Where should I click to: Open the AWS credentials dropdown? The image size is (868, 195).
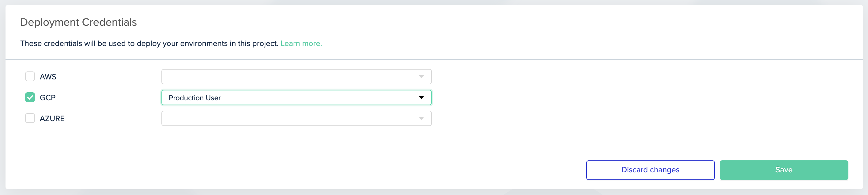(x=296, y=76)
